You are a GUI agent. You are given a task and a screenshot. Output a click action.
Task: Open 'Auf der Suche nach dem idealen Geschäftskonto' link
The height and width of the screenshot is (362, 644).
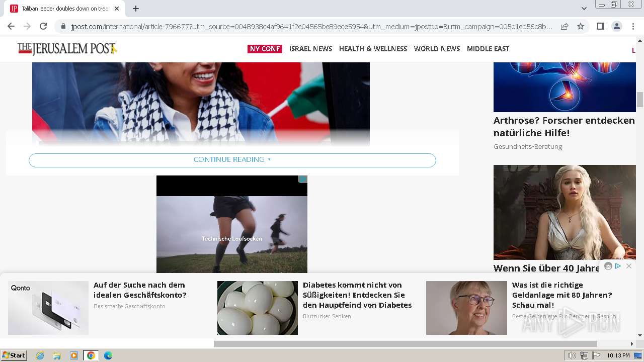pos(140,290)
